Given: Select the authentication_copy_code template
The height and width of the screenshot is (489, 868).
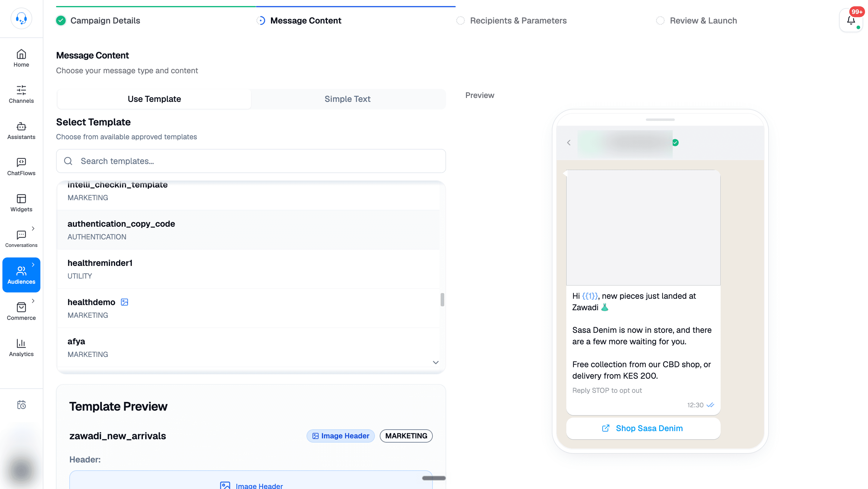Looking at the screenshot, I should (x=249, y=230).
